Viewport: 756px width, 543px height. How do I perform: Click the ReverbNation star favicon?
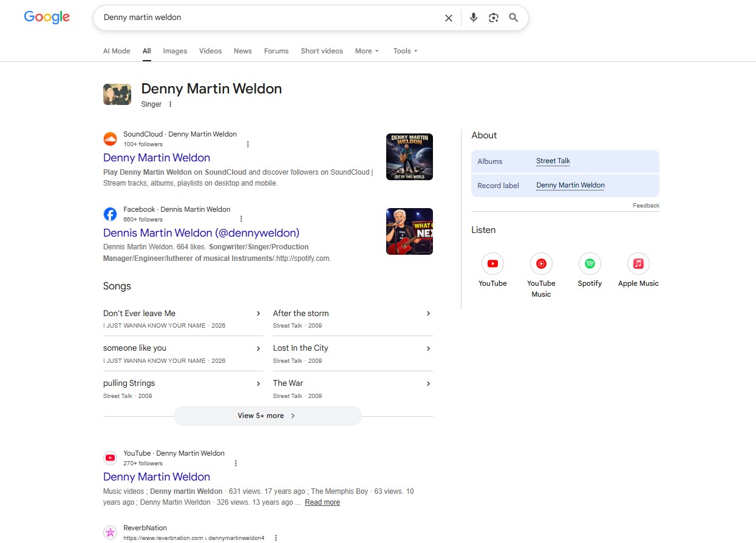(x=110, y=533)
